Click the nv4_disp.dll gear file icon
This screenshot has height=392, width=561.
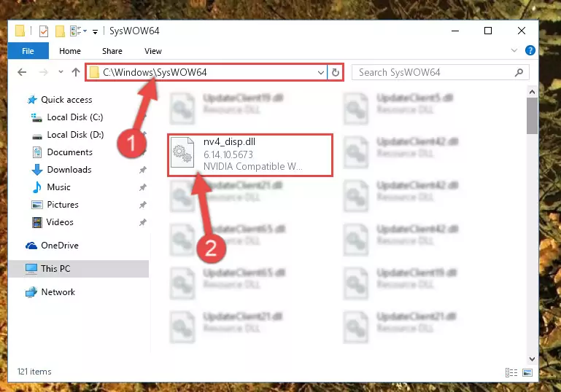click(x=182, y=152)
